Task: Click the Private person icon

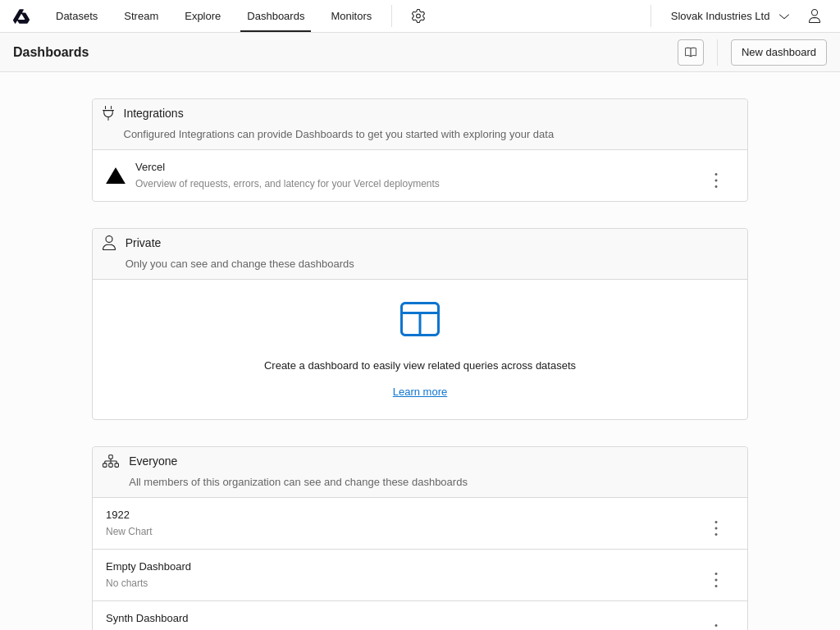Action: [x=109, y=243]
